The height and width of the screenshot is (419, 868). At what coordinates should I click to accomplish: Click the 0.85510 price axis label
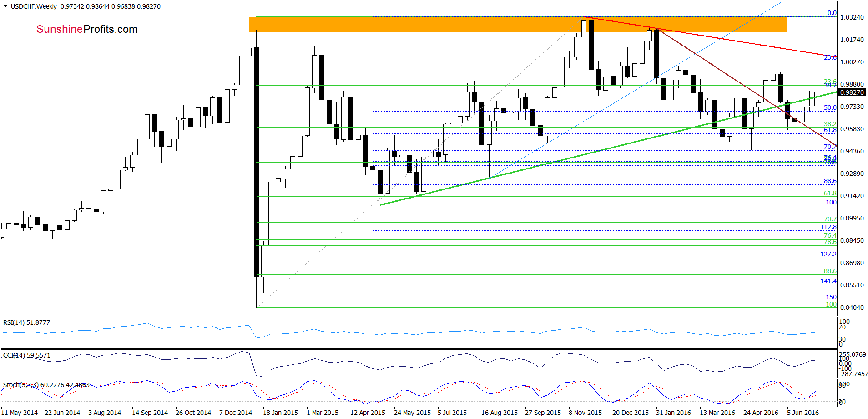pyautogui.click(x=852, y=285)
